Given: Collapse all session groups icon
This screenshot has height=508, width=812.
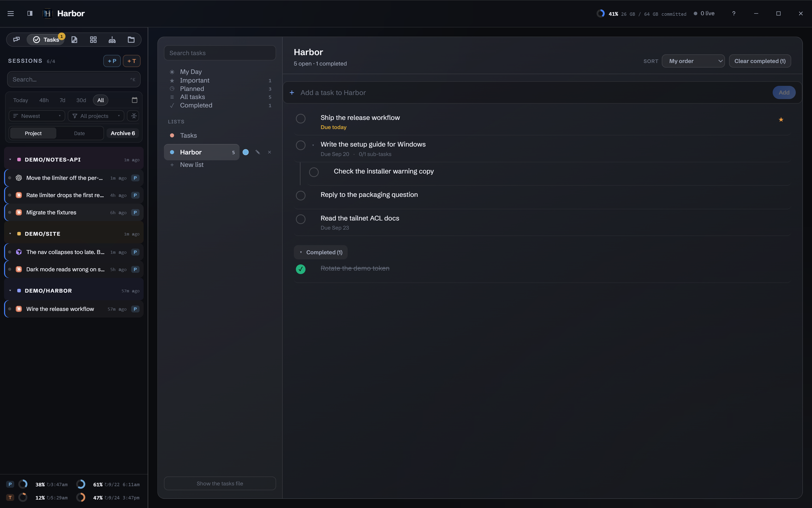Looking at the screenshot, I should tap(134, 116).
